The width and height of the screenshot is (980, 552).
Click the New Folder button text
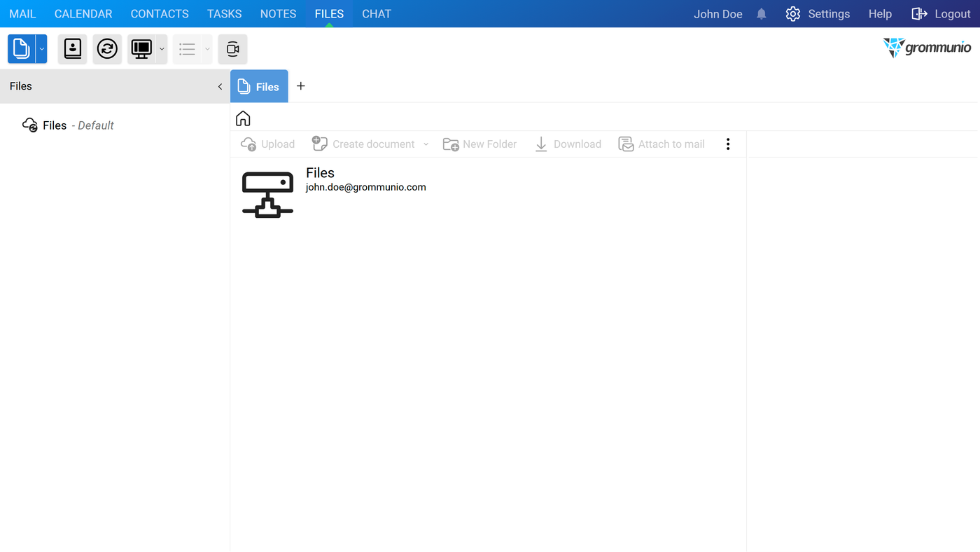(490, 144)
